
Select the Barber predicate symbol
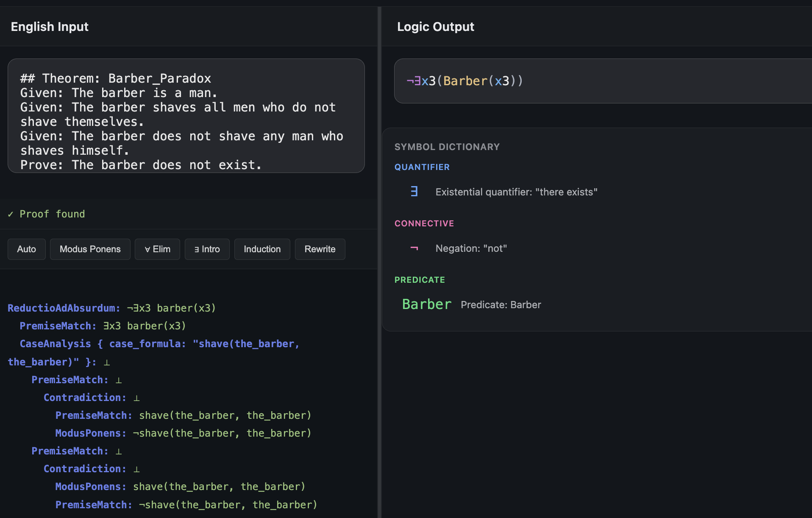pyautogui.click(x=426, y=304)
